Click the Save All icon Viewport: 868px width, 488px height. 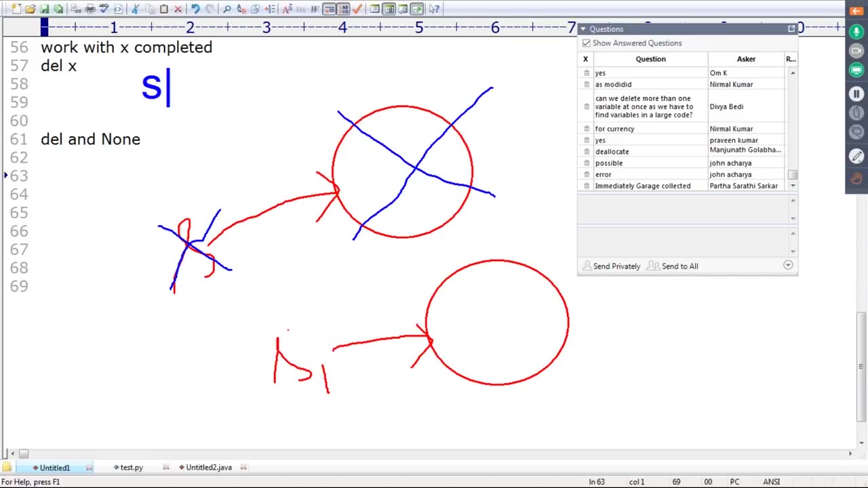(58, 9)
